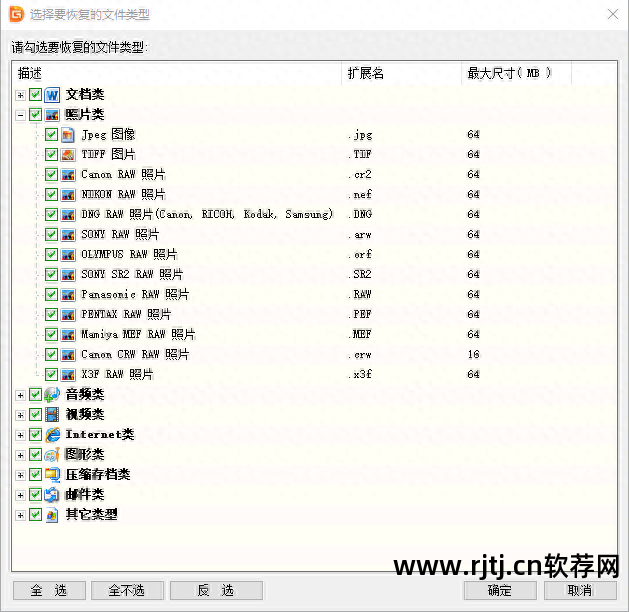This screenshot has width=629, height=612.
Task: Click the mail icon for 邮件类
Action: pyautogui.click(x=52, y=495)
